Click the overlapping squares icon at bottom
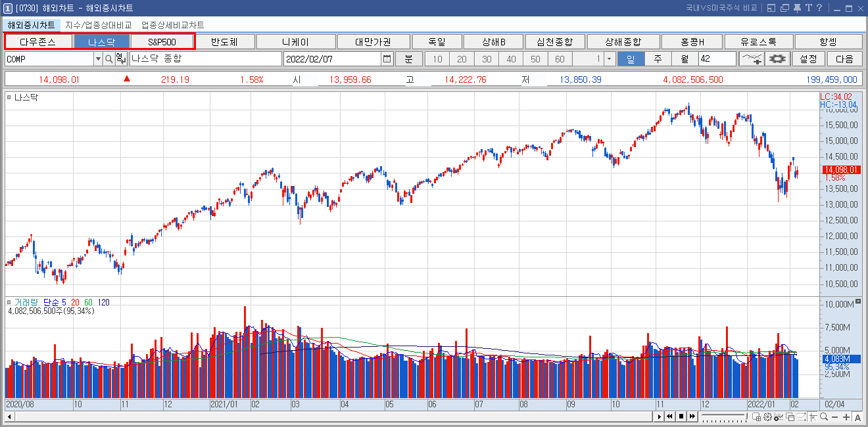868x427 pixels. click(x=790, y=417)
